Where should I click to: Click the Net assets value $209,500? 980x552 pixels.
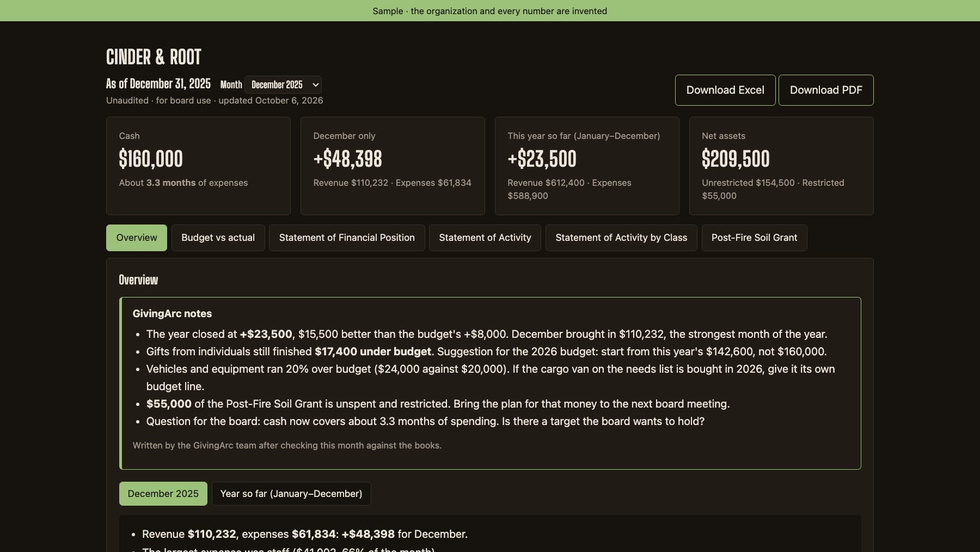click(x=736, y=159)
